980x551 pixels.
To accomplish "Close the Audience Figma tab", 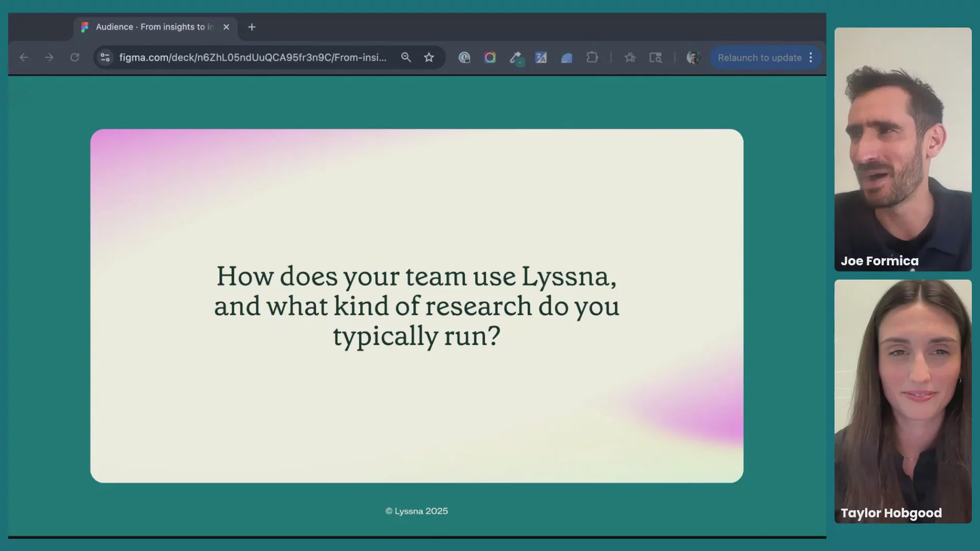I will pos(226,27).
